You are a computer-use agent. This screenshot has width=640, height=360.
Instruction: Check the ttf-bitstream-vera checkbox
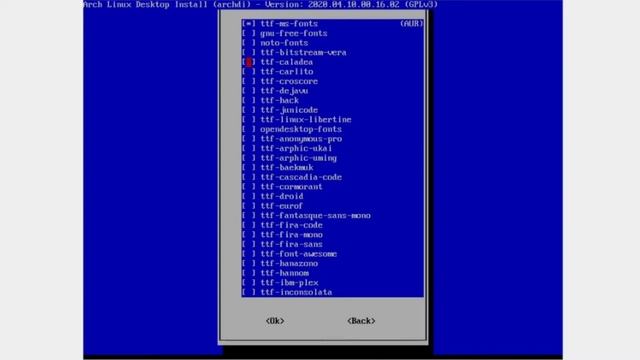(x=249, y=53)
